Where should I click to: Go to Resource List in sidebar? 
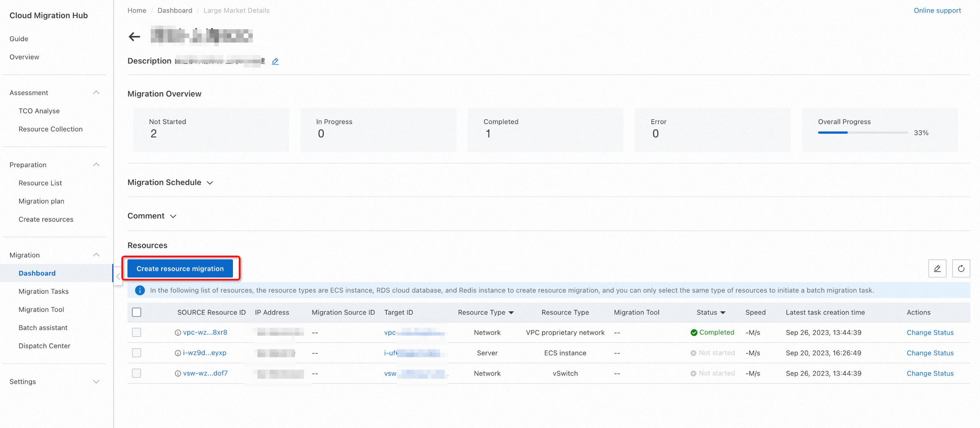(40, 183)
